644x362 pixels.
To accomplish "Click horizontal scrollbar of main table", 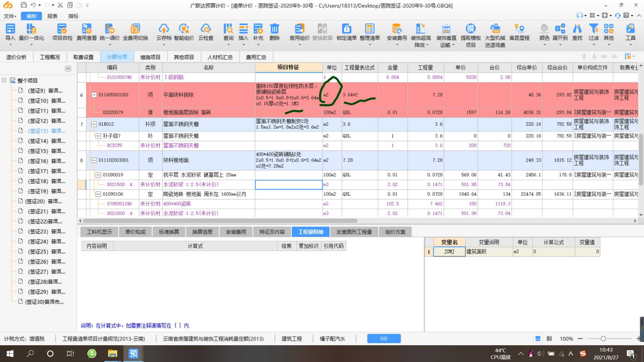I will [220, 221].
